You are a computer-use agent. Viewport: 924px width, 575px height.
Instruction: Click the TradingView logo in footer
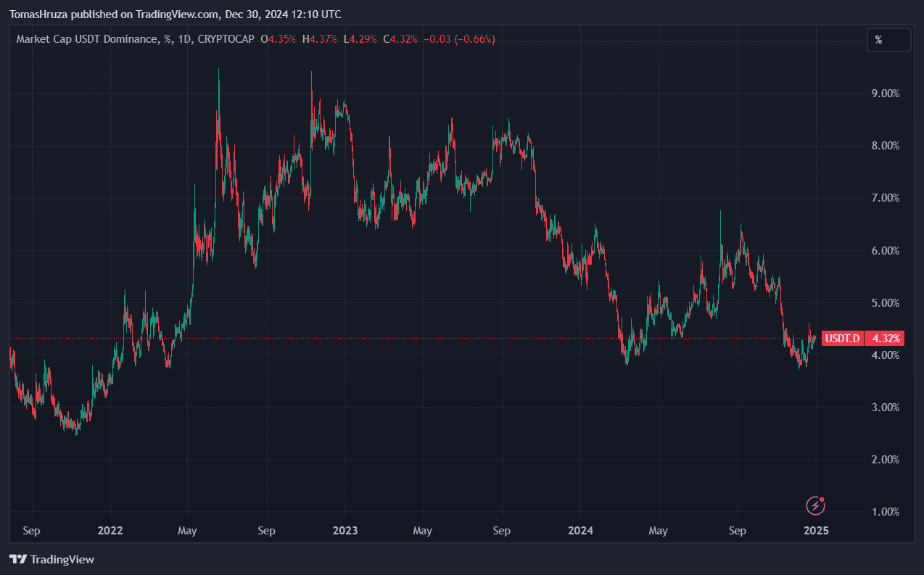click(51, 559)
